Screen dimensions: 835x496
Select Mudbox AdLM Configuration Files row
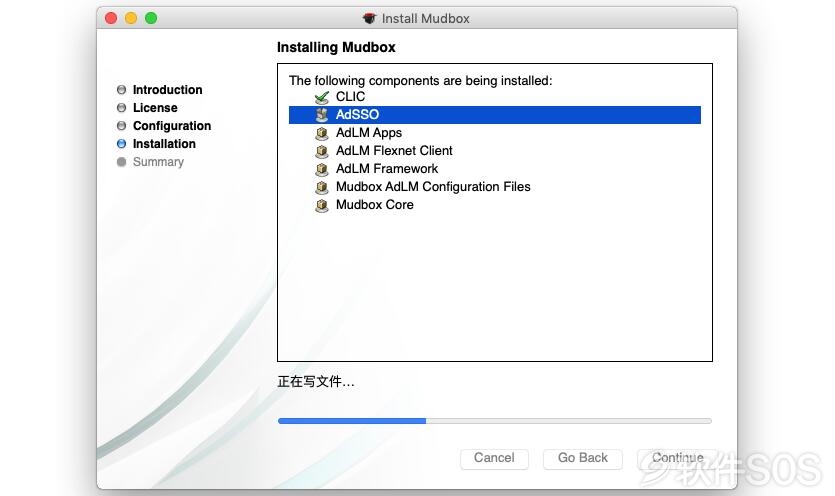click(495, 187)
